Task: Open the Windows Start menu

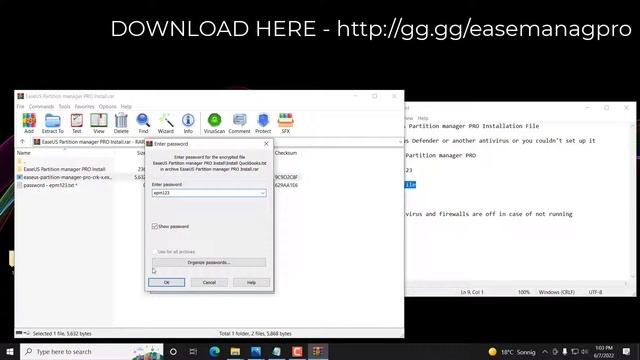Action: pos(10,351)
